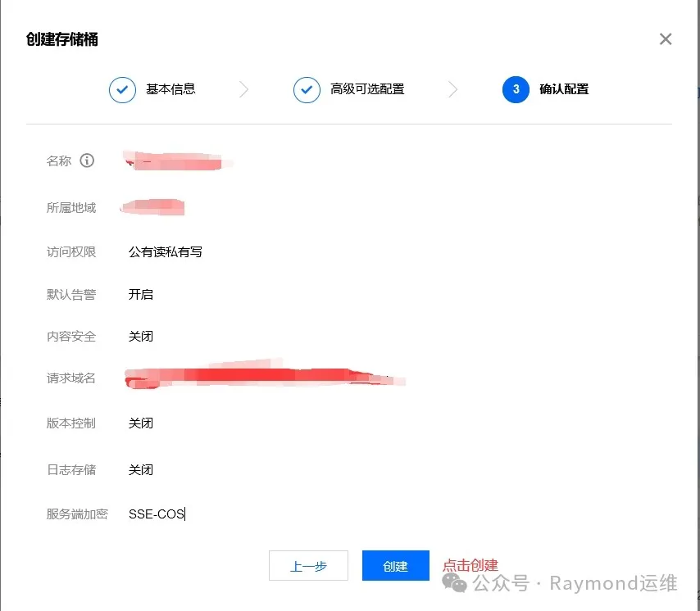Click the info icon next to 名称
This screenshot has height=611, width=700.
pos(87,161)
